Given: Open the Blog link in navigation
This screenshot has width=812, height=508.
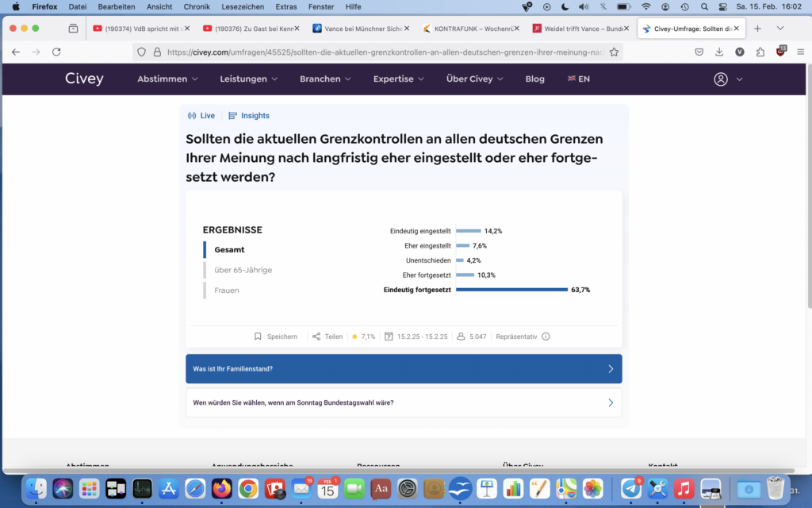Looking at the screenshot, I should tap(534, 79).
